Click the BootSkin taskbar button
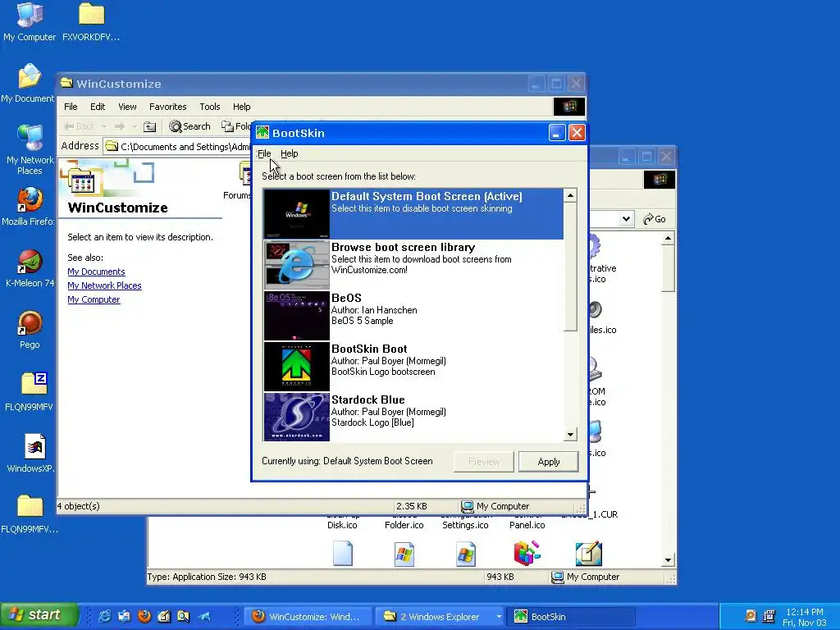This screenshot has width=840, height=630. coord(571,617)
